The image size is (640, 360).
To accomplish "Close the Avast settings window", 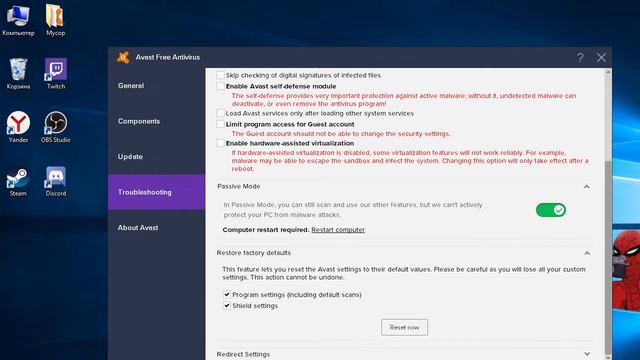I will tap(601, 58).
